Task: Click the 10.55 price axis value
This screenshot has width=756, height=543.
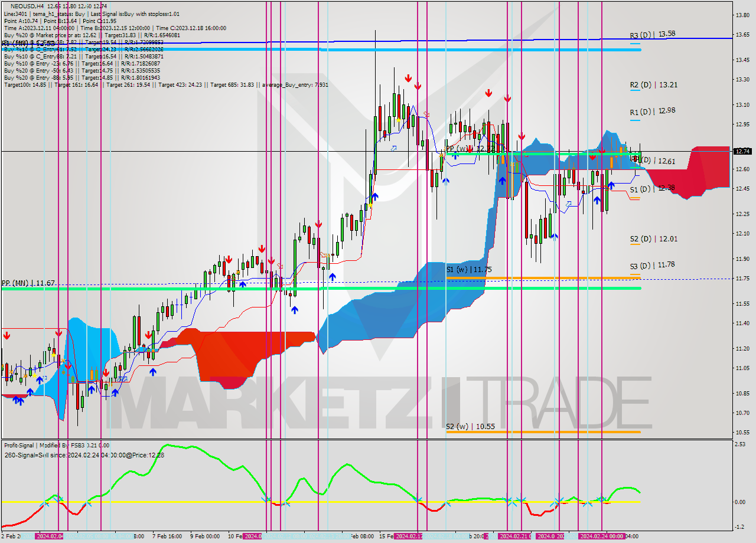Action: point(742,432)
